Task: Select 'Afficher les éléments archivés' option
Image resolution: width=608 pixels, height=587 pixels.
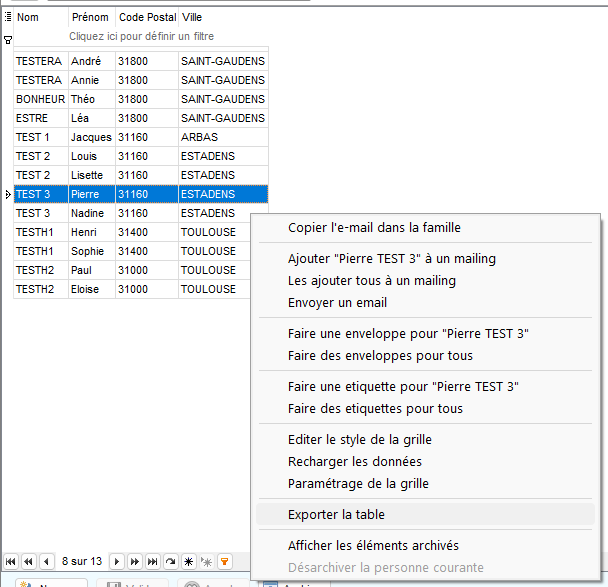Action: (373, 545)
